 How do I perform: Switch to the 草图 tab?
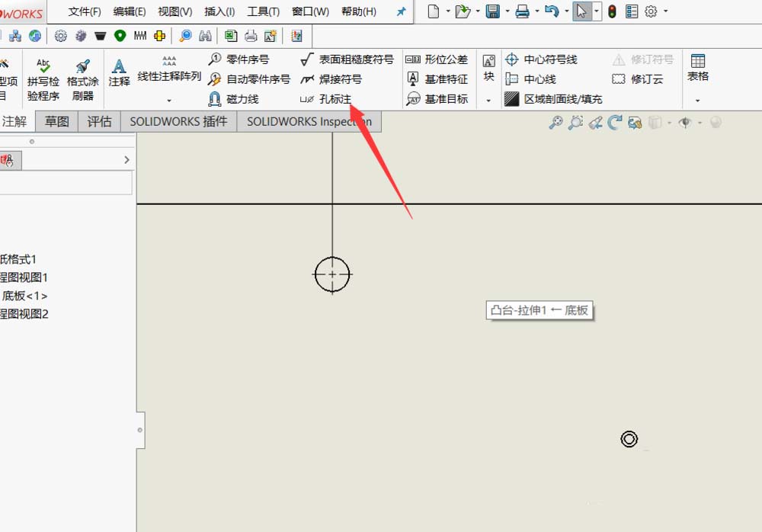point(57,122)
